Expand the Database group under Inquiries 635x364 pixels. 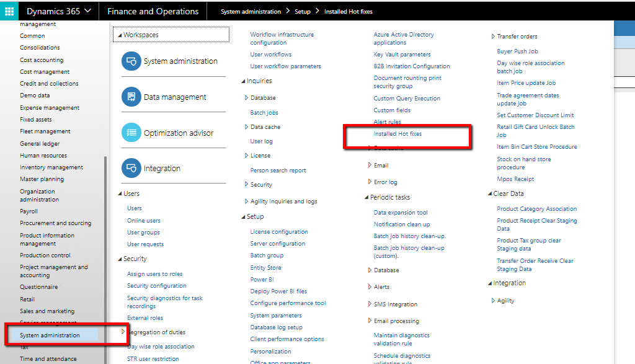(247, 98)
